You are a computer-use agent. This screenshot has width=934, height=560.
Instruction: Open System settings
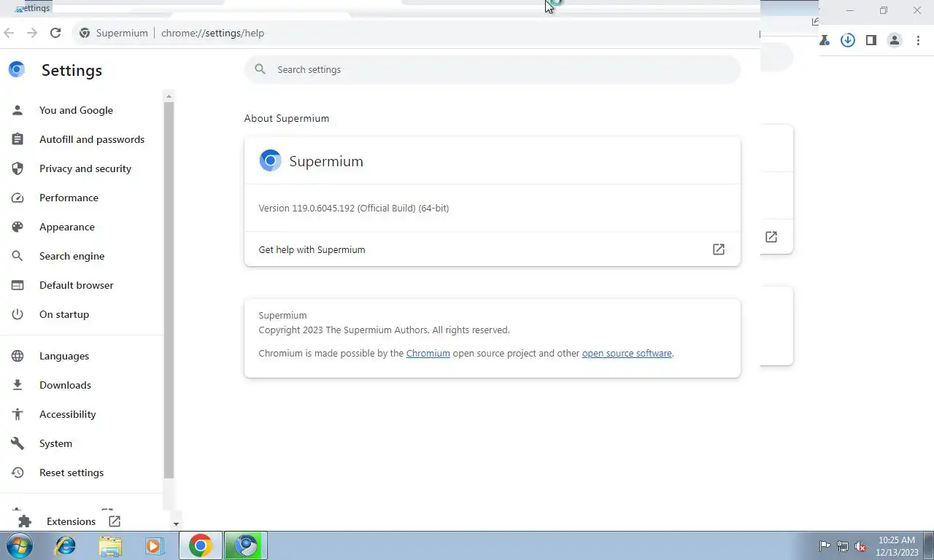coord(55,443)
